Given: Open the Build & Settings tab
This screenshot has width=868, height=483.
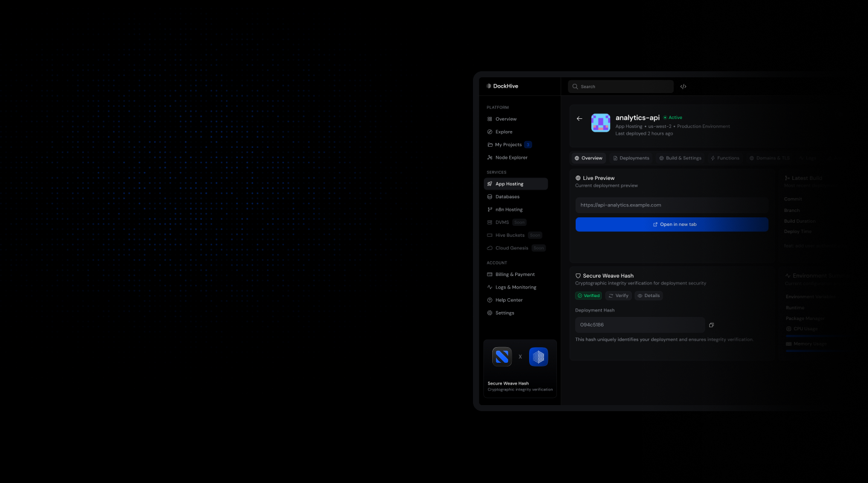Looking at the screenshot, I should [680, 158].
